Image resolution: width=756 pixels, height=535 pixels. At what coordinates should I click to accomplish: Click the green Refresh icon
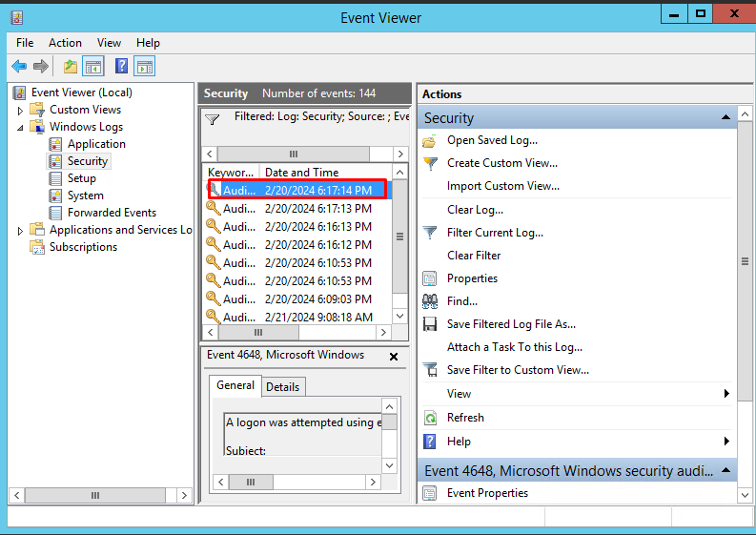tap(430, 418)
